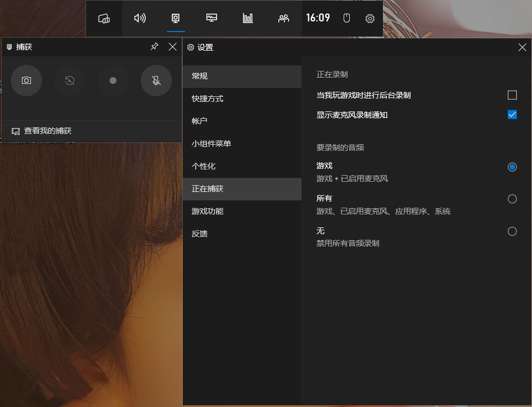Image resolution: width=532 pixels, height=407 pixels.
Task: Open the Audio widget from the bar
Action: pyautogui.click(x=140, y=19)
